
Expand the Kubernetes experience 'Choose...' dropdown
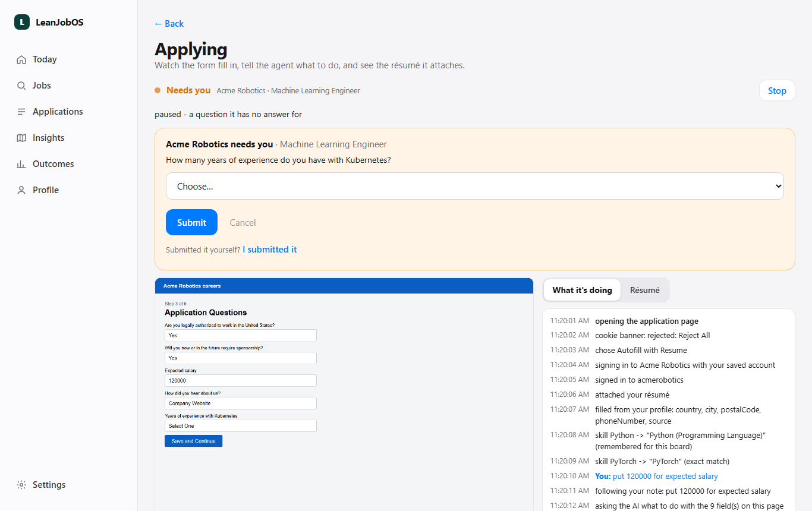[x=474, y=186]
